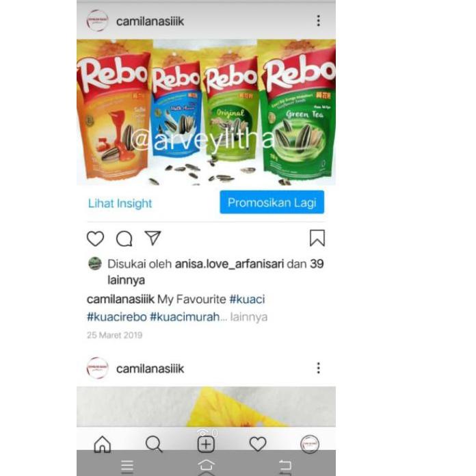The height and width of the screenshot is (476, 476).
Task: Open activity heart in bottom bar
Action: (x=258, y=444)
